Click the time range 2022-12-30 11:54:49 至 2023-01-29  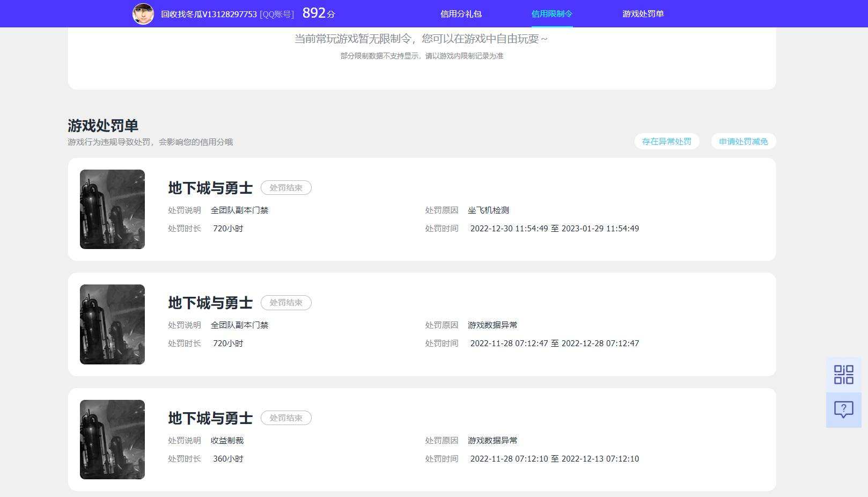(x=555, y=229)
